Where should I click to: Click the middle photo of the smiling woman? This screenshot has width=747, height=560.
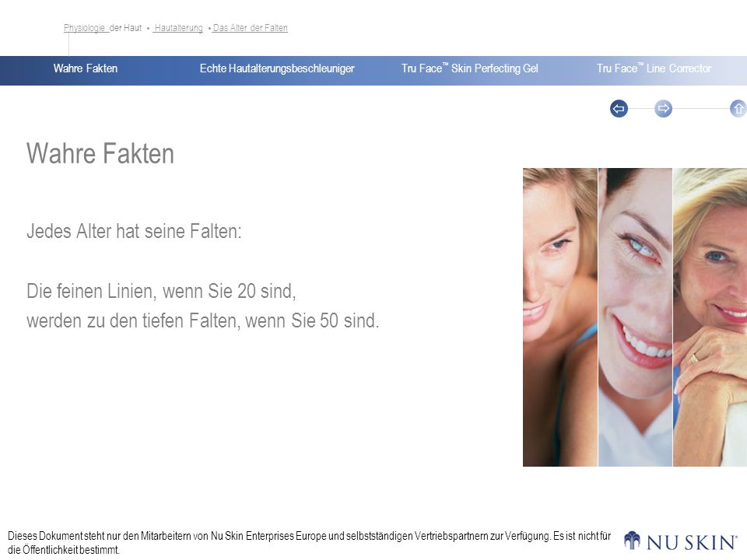[635, 317]
